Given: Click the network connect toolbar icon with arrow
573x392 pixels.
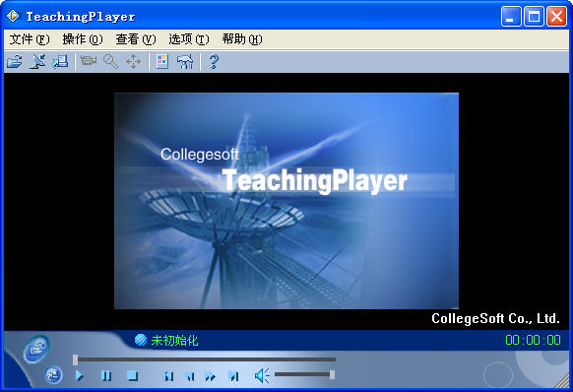Looking at the screenshot, I should pos(37,61).
